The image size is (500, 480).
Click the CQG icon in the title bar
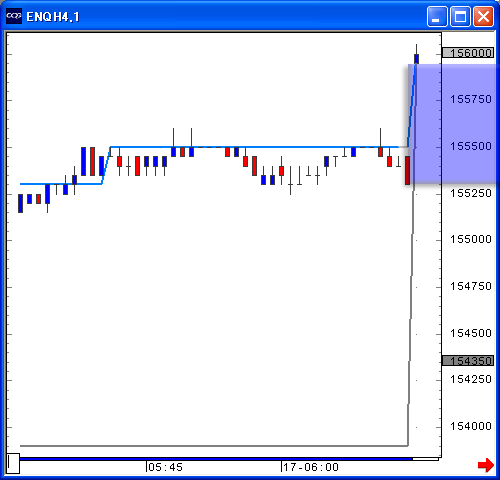[x=14, y=16]
